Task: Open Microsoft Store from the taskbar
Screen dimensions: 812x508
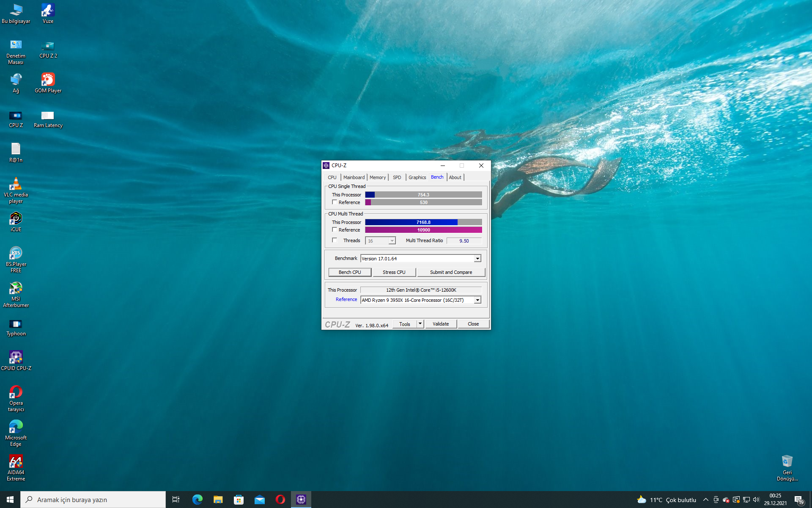Action: click(x=239, y=500)
